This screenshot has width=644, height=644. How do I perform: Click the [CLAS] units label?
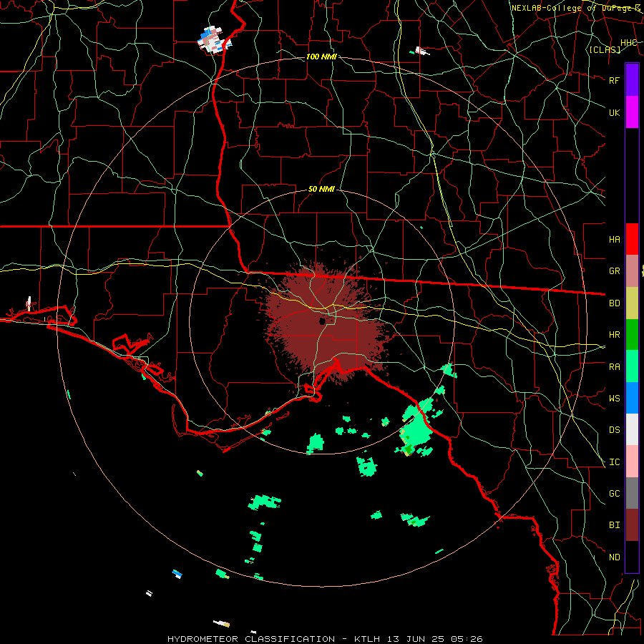click(x=605, y=49)
